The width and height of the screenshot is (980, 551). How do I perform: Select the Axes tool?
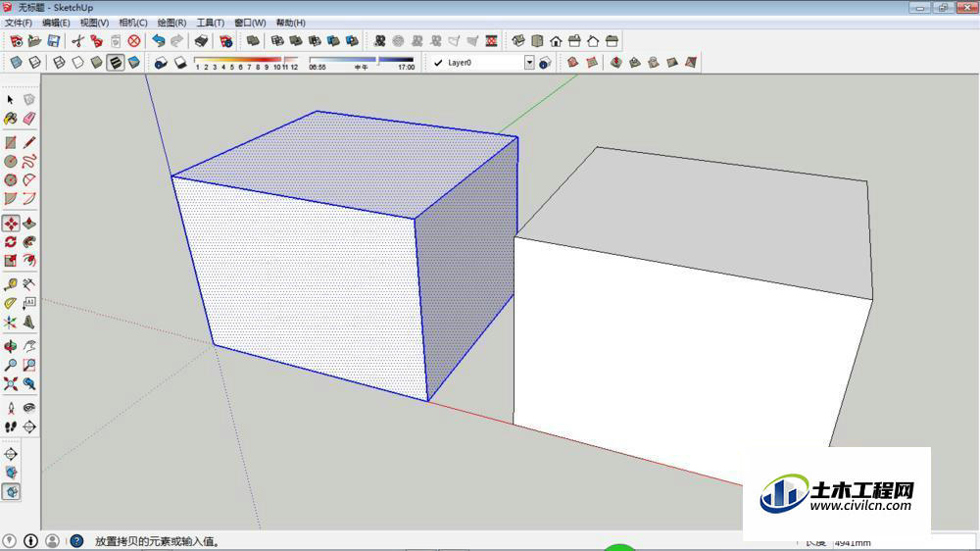(11, 323)
